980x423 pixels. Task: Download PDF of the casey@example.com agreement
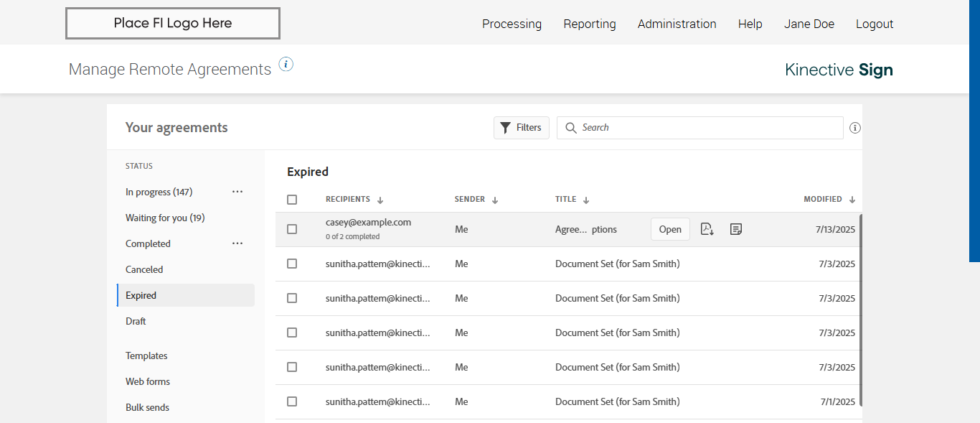point(707,229)
